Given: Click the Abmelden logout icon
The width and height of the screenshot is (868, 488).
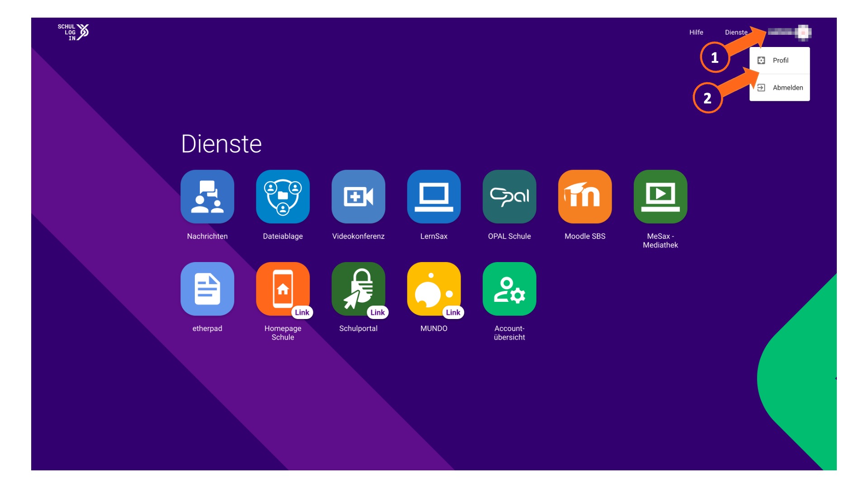Looking at the screenshot, I should tap(761, 88).
